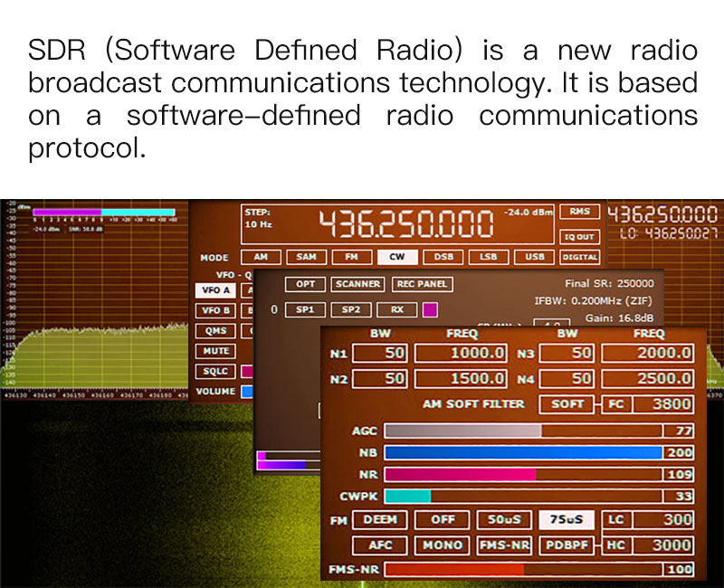Enable DIGITAL mode
Screen dimensions: 724x588
pyautogui.click(x=580, y=257)
